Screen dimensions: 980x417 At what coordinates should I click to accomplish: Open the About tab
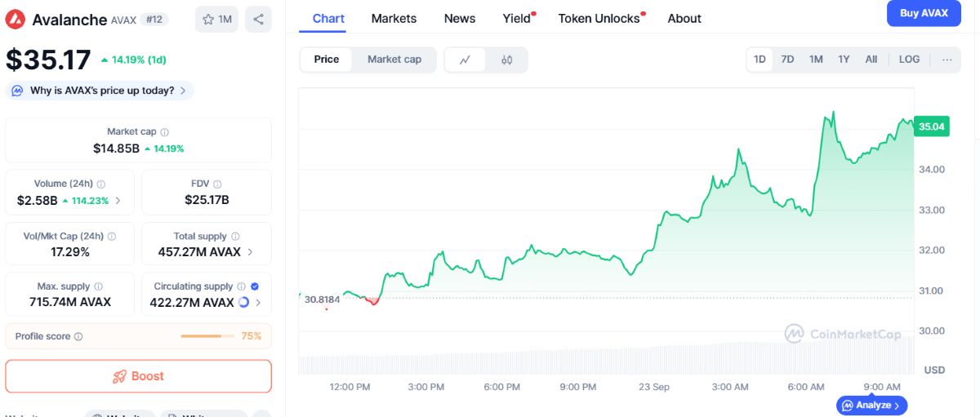pos(684,18)
